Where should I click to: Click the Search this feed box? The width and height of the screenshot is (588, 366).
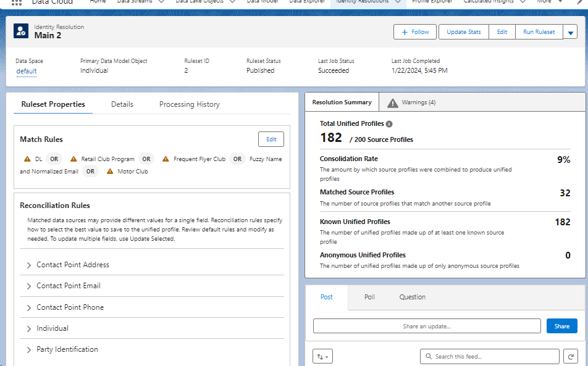click(490, 357)
